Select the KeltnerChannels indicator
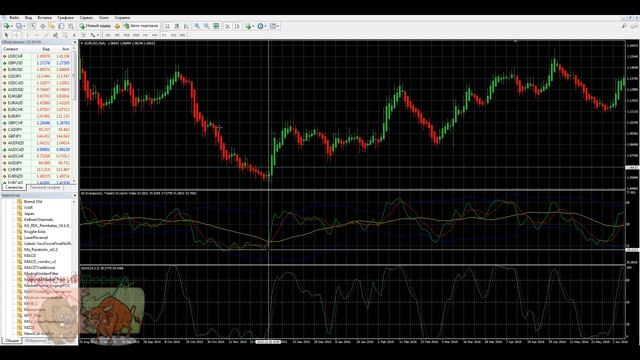640x360 pixels. pyautogui.click(x=38, y=220)
